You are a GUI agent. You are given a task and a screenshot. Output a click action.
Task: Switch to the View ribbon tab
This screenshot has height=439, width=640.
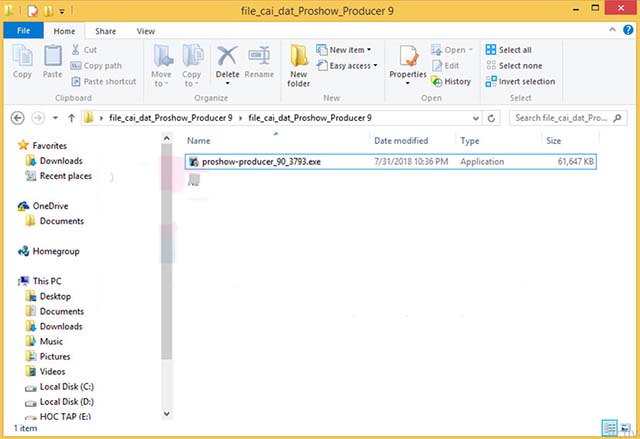145,31
